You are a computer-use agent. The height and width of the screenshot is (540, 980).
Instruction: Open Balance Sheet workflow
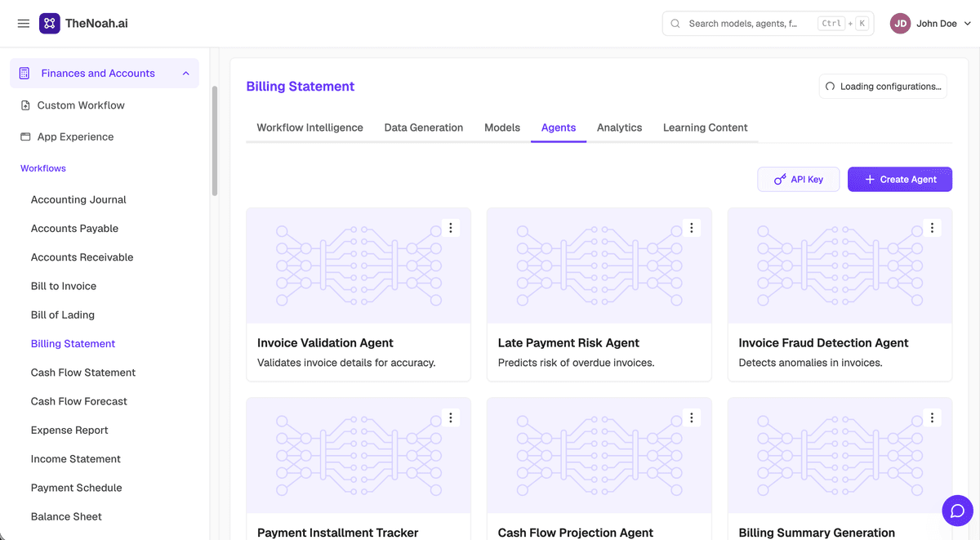tap(66, 516)
